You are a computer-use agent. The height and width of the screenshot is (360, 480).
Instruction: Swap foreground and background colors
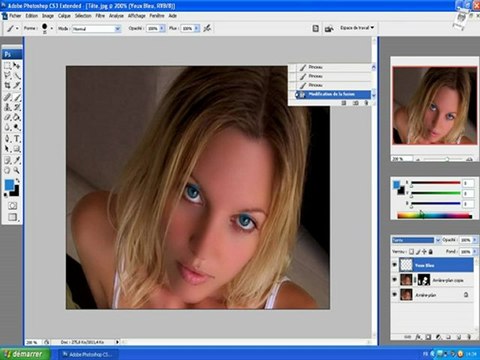(x=17, y=181)
